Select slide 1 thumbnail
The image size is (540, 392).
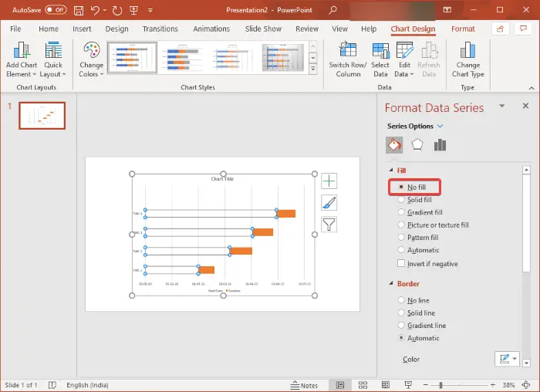pos(42,116)
